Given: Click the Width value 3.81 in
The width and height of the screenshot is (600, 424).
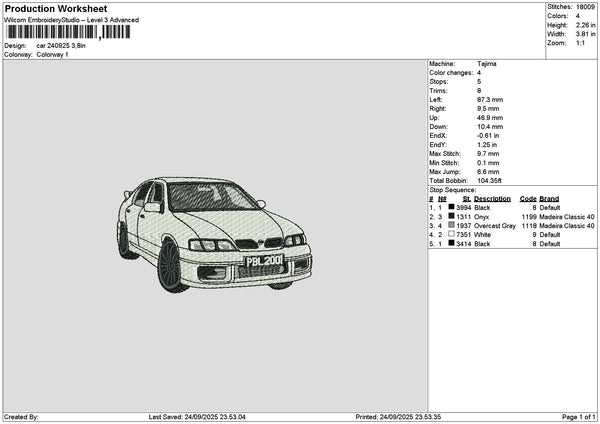Looking at the screenshot, I should (x=585, y=34).
